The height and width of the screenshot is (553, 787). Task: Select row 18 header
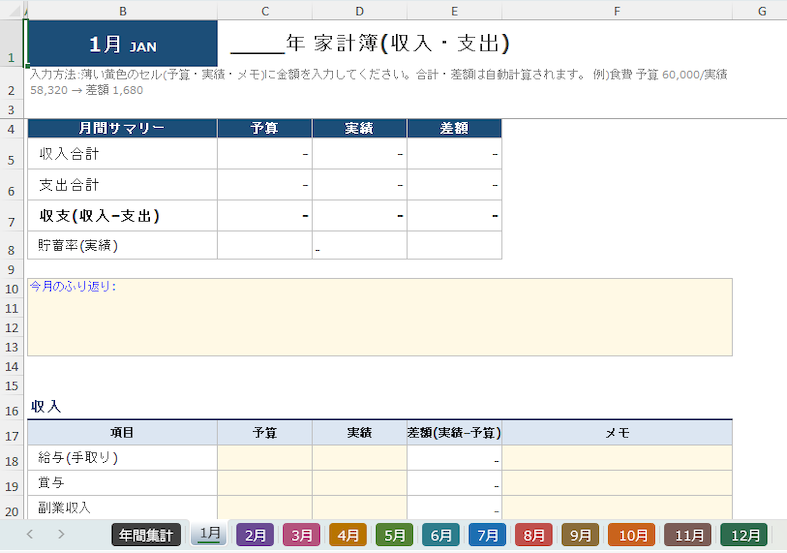tap(11, 458)
